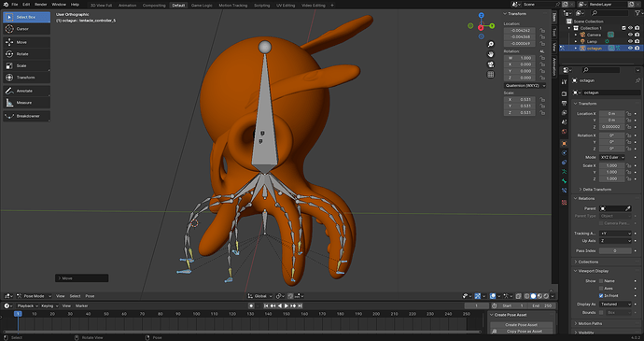The width and height of the screenshot is (644, 341).
Task: Open the Playback popover
Action: pos(27,305)
